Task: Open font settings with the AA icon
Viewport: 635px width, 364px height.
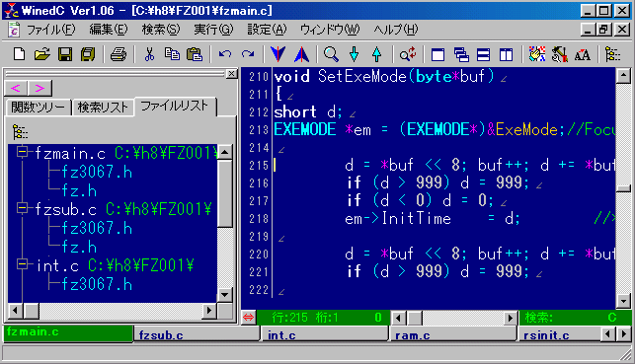Action: (583, 54)
